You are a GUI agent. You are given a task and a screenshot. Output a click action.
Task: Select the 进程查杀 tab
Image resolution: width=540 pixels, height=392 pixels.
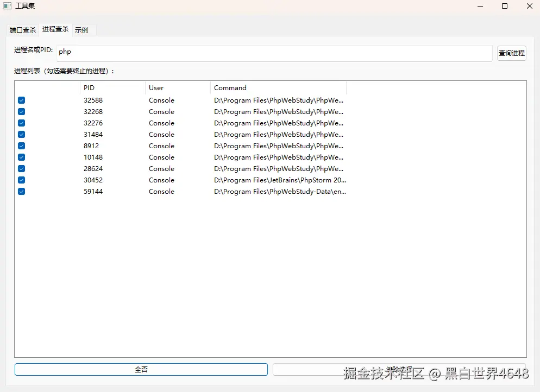click(x=54, y=30)
